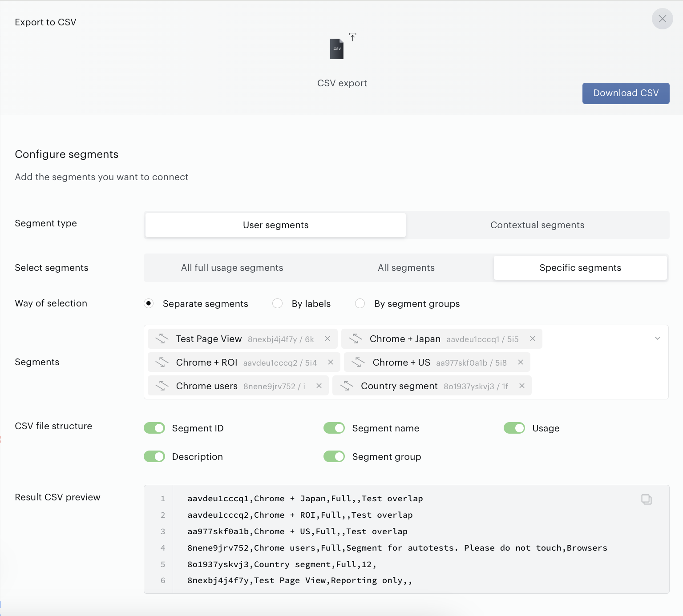Remove Chrome + ROI segment chip
This screenshot has height=616, width=683.
pos(331,362)
